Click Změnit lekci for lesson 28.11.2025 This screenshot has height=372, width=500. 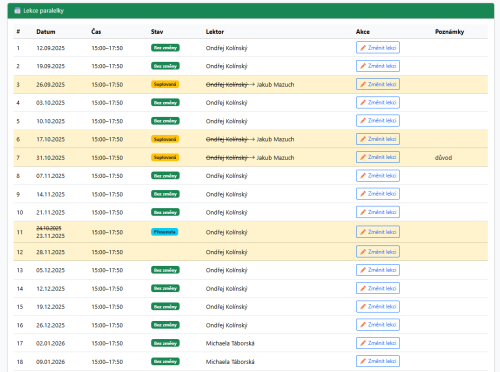click(x=378, y=252)
